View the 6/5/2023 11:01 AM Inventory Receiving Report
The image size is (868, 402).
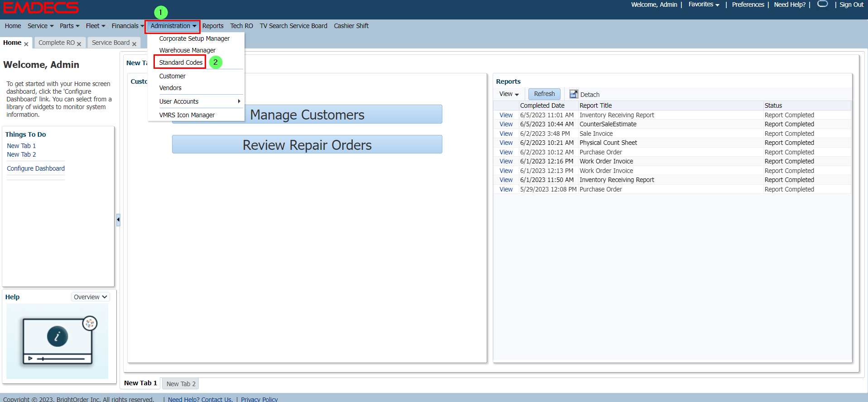pyautogui.click(x=506, y=115)
